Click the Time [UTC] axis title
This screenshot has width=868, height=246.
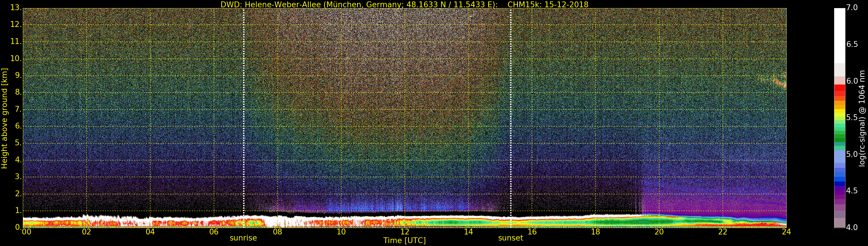(x=404, y=241)
